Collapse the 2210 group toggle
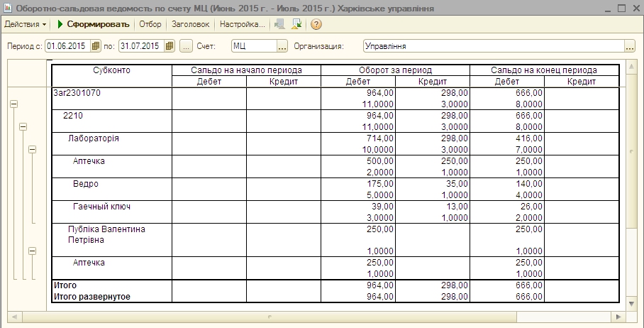This screenshot has width=644, height=328. (x=23, y=127)
